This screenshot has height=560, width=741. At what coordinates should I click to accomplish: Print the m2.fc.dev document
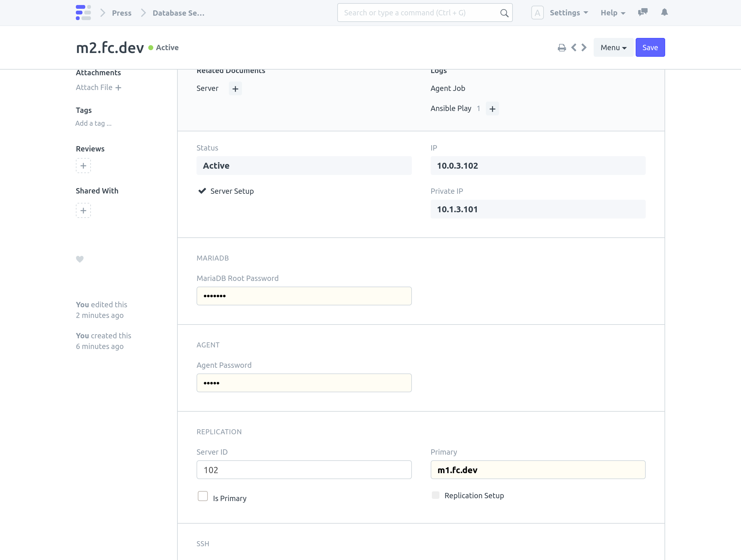point(562,47)
